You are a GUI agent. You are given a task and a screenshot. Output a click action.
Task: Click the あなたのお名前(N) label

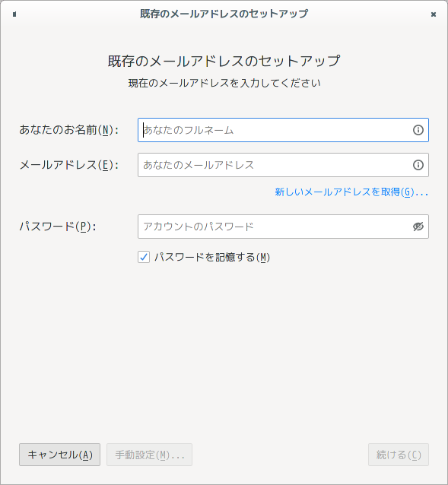[68, 130]
